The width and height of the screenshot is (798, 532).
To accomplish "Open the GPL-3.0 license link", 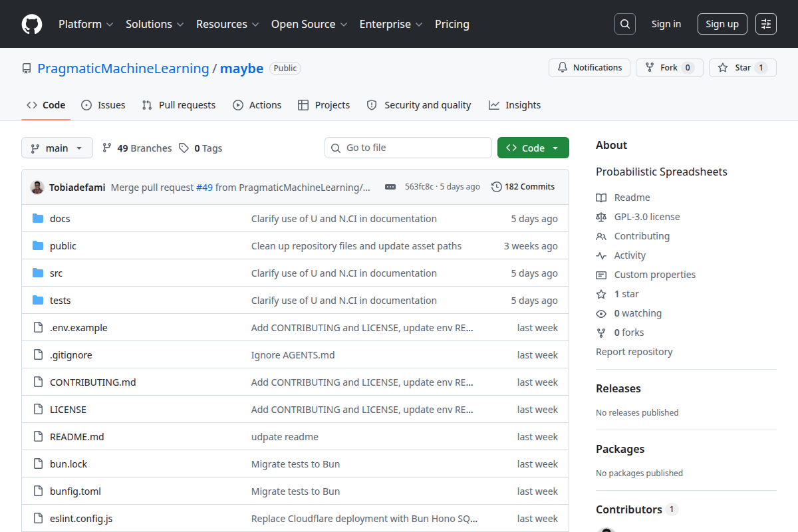I will (638, 217).
